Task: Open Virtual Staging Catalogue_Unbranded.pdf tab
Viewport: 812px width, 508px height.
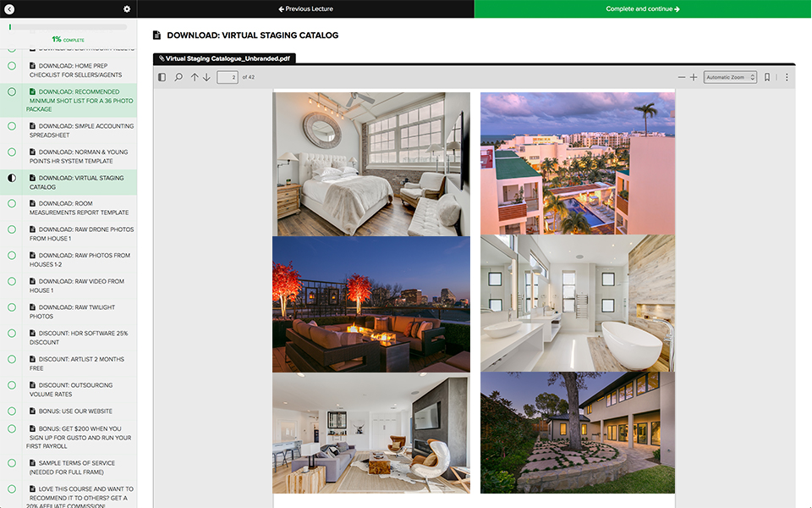Action: 225,58
